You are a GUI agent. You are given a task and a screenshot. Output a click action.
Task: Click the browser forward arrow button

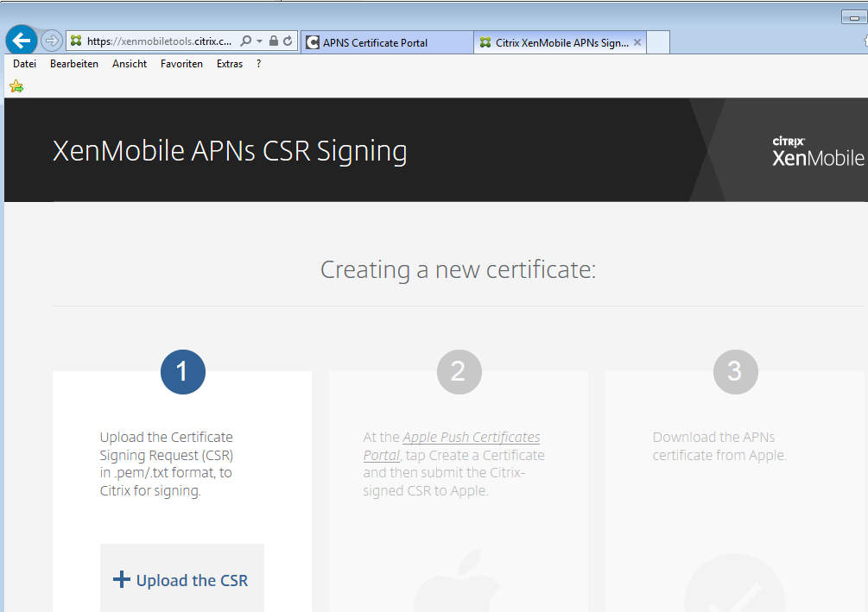coord(52,41)
